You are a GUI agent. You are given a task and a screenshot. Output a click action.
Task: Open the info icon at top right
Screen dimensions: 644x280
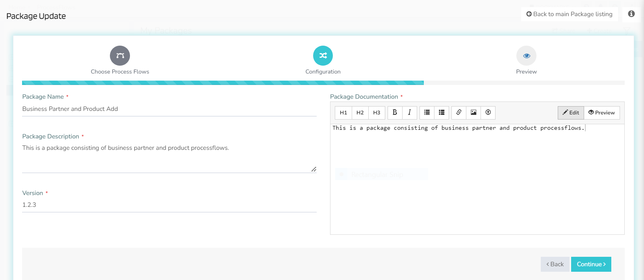click(631, 14)
